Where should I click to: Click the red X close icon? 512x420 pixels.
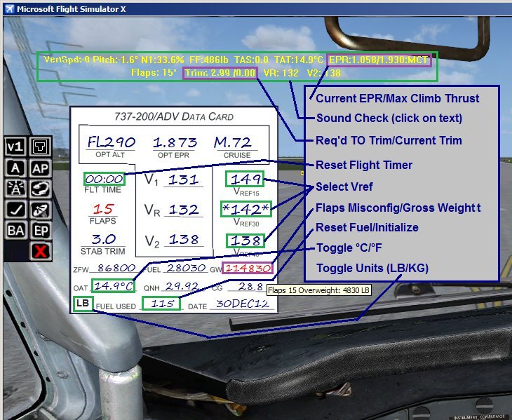pos(40,251)
